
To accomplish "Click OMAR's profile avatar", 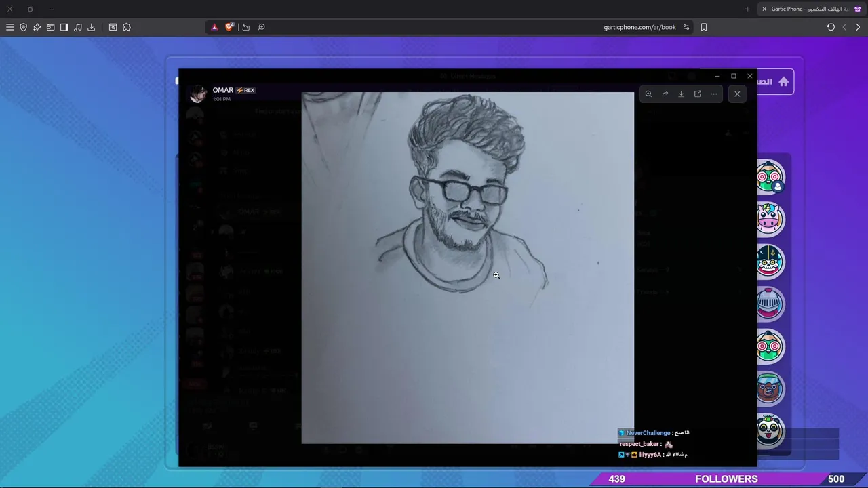I will [198, 94].
